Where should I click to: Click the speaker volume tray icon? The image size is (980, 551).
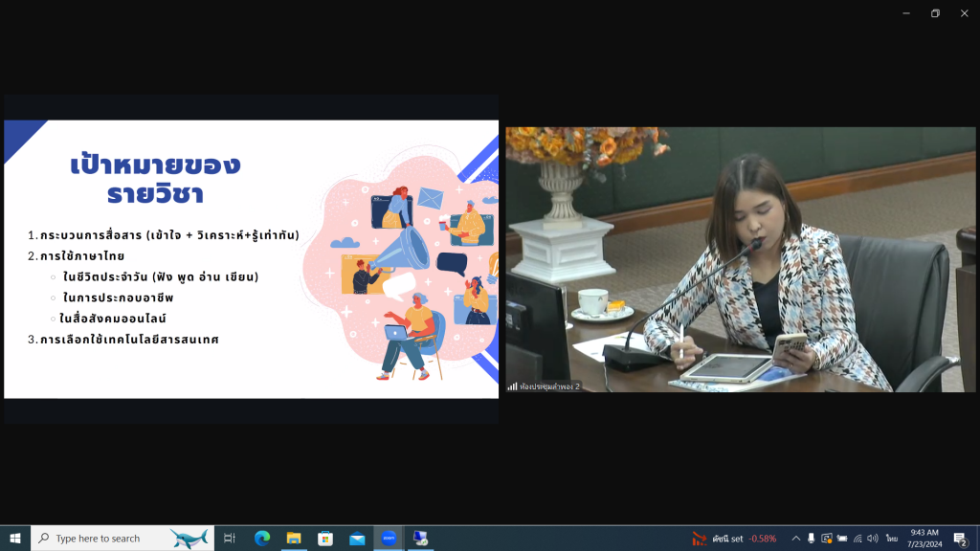873,539
